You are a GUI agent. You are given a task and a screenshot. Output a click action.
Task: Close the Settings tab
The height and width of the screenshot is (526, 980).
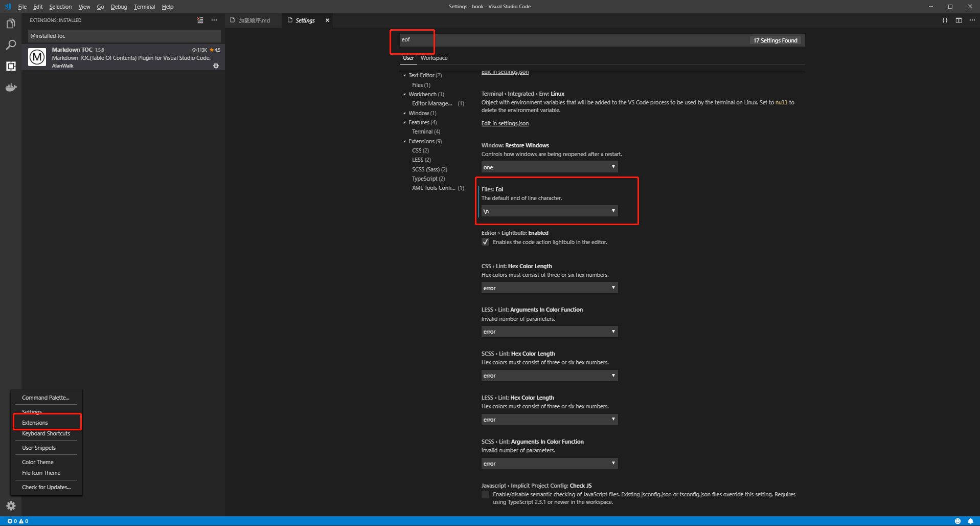point(327,20)
